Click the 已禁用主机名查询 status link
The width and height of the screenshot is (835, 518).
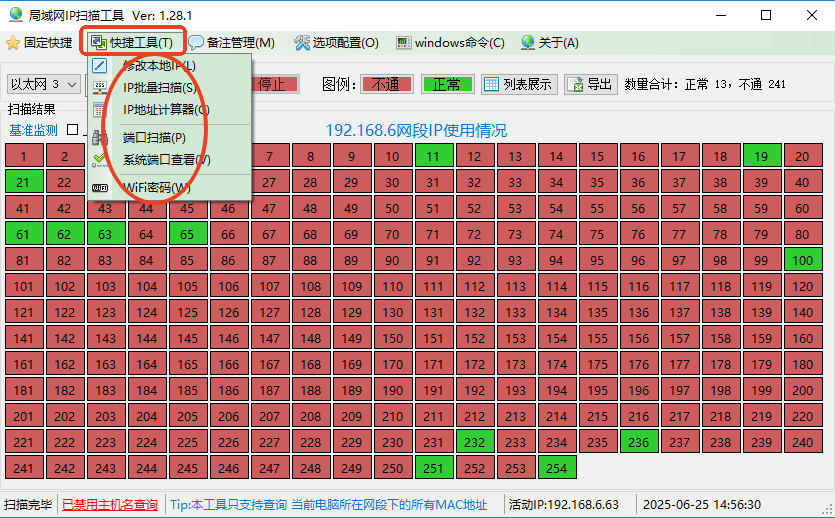point(110,505)
